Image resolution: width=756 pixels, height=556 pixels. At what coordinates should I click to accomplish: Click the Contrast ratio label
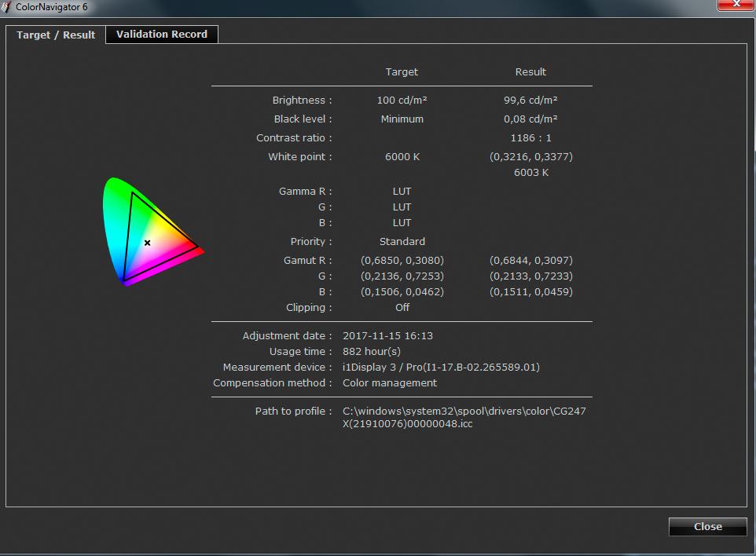pos(294,137)
